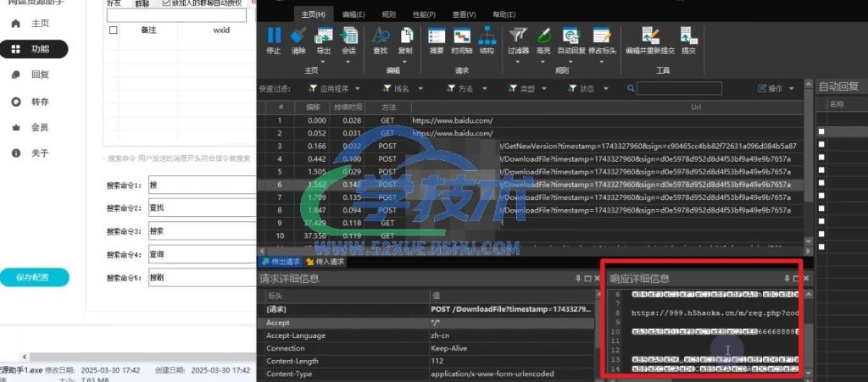Image resolution: width=868 pixels, height=382 pixels.
Task: Click the 提交 (Submit) icon
Action: coord(688,39)
